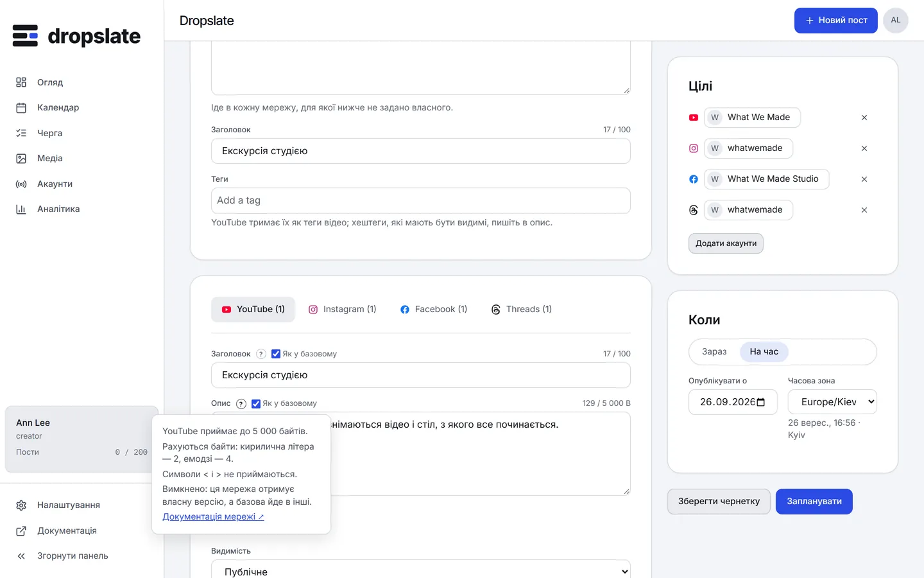Switch to the Threads (1) tab
Viewport: 924px width, 578px height.
(522, 310)
